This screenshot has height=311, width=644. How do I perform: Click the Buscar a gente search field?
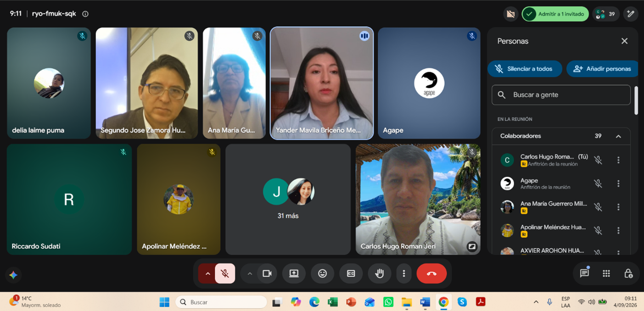coord(561,95)
